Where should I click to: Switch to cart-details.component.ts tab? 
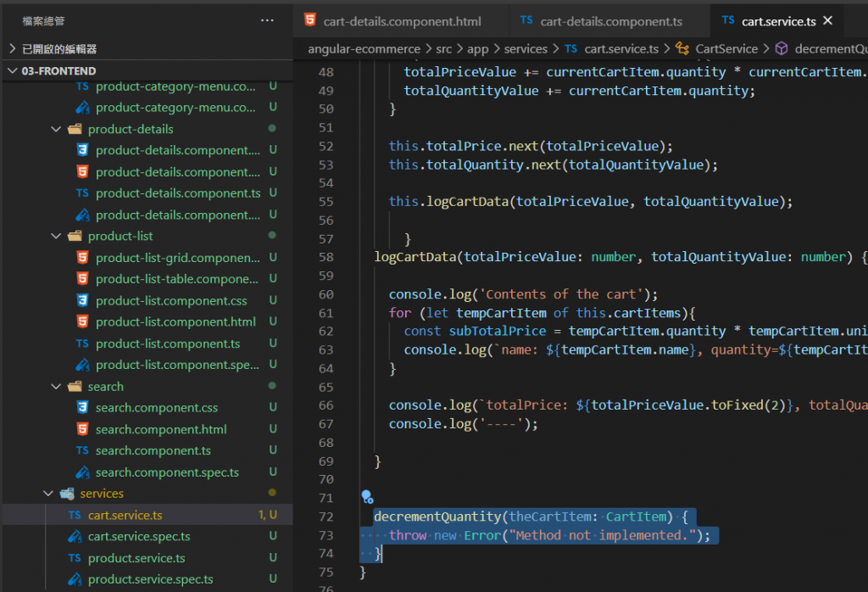610,20
